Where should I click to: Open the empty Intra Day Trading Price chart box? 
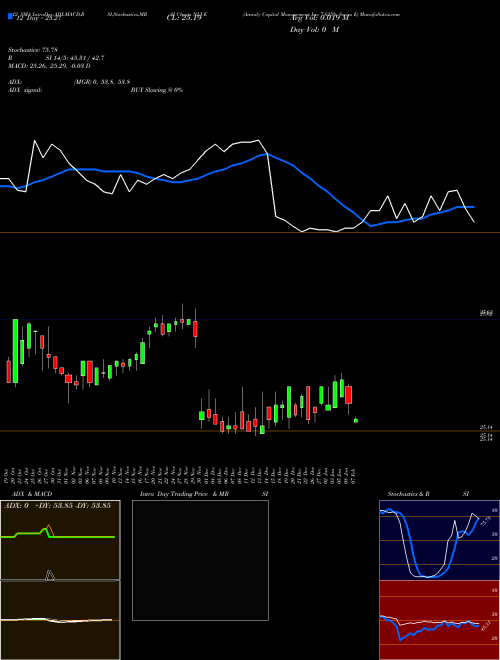[200, 560]
